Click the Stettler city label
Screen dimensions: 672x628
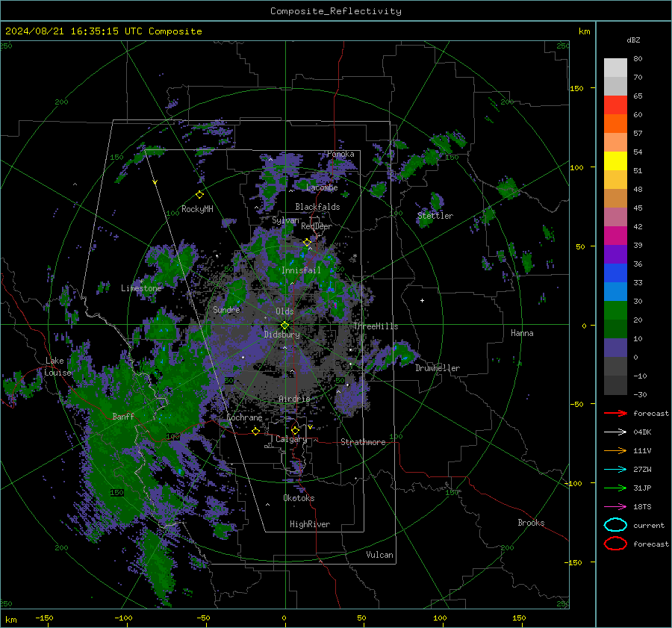click(435, 216)
